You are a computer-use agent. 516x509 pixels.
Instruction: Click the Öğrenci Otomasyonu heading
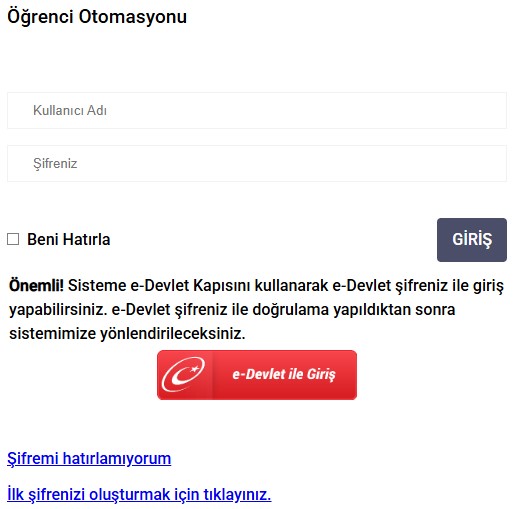coord(97,17)
